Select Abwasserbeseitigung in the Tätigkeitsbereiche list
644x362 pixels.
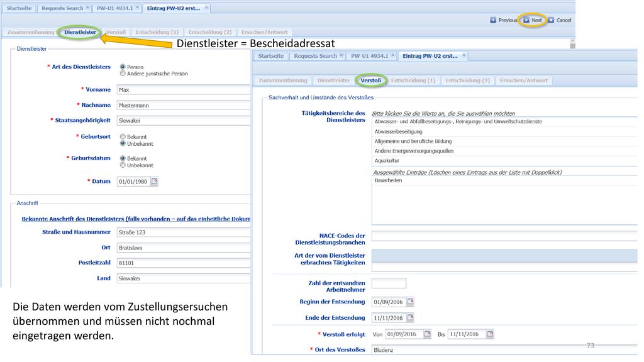(x=504, y=131)
